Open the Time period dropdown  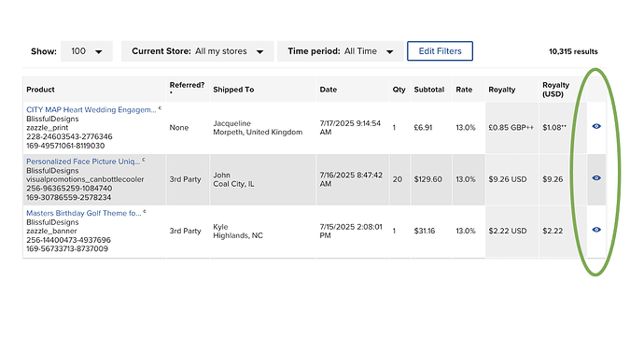coord(341,51)
